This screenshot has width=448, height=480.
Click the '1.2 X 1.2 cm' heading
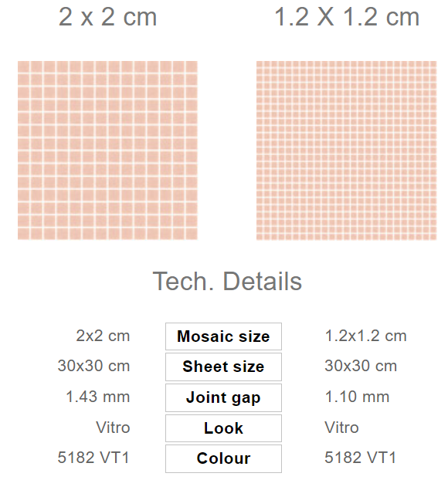347,17
